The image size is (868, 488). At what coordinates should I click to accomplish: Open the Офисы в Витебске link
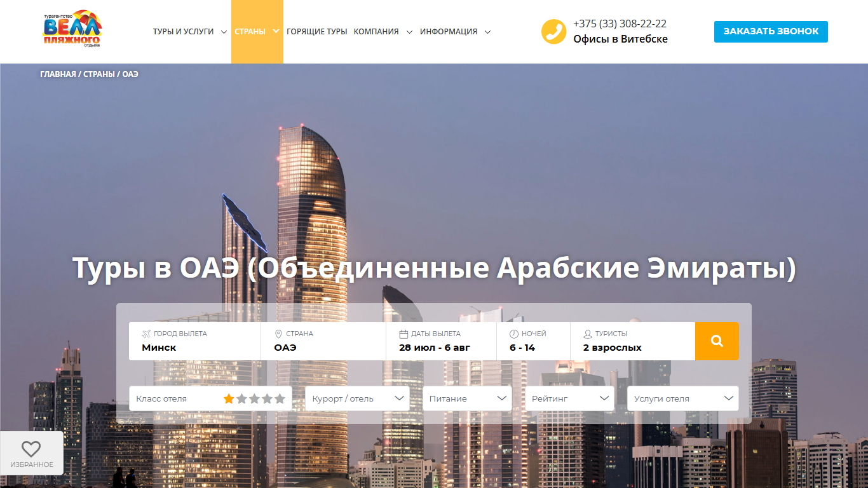(620, 39)
